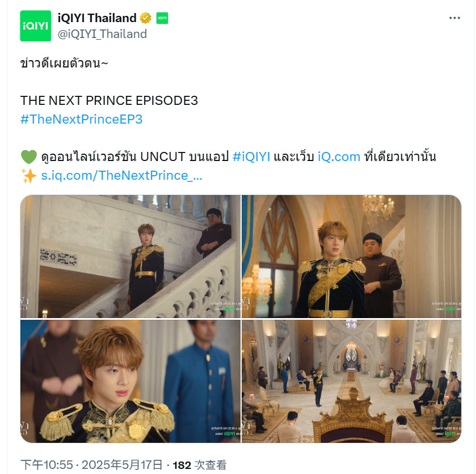This screenshot has width=476, height=474.
Task: Click the Thai caption at the post top
Action: [x=64, y=63]
